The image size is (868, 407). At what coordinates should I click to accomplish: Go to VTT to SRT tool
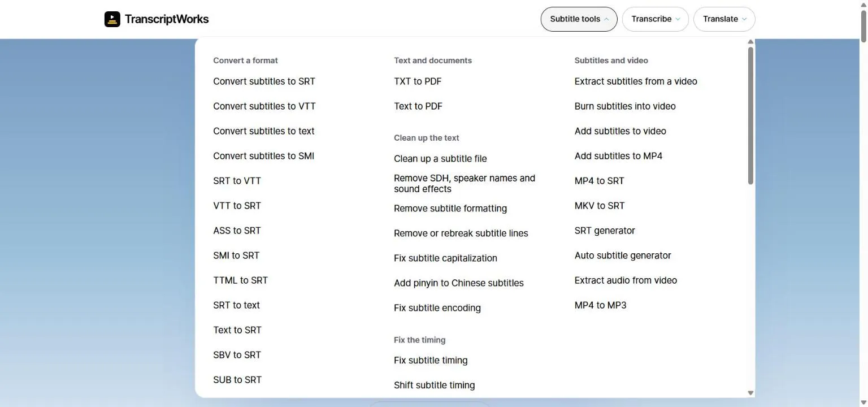click(237, 206)
